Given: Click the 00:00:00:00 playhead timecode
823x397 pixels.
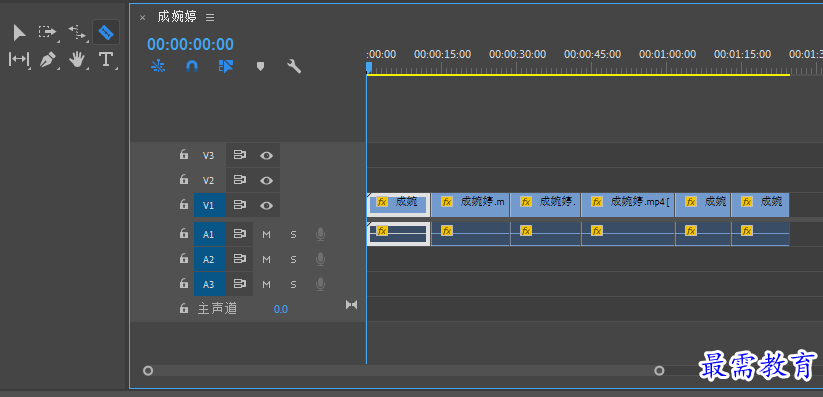Looking at the screenshot, I should tap(191, 44).
